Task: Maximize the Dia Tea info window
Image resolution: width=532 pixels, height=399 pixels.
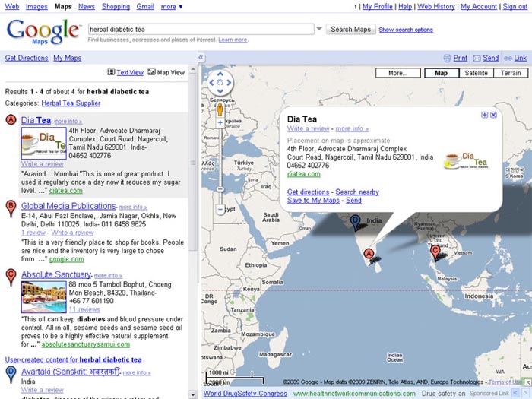Action: click(485, 115)
